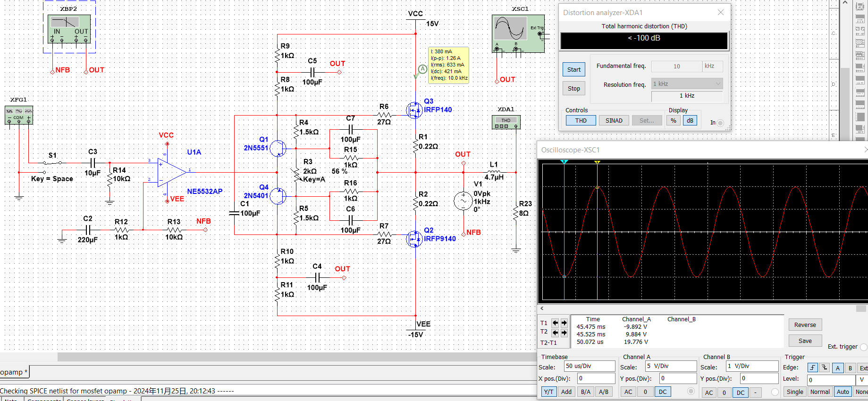Click Stop in distortion analyzer

(x=574, y=88)
